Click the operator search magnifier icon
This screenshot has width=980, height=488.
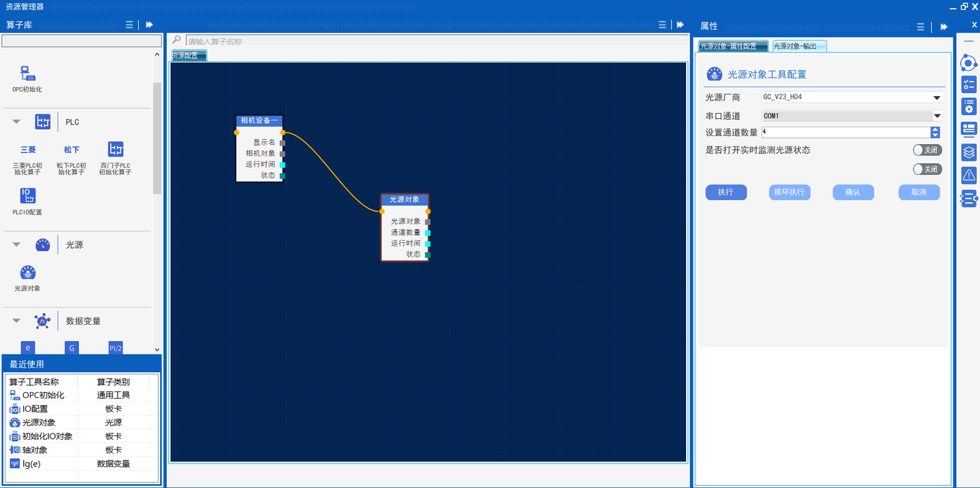[x=177, y=40]
